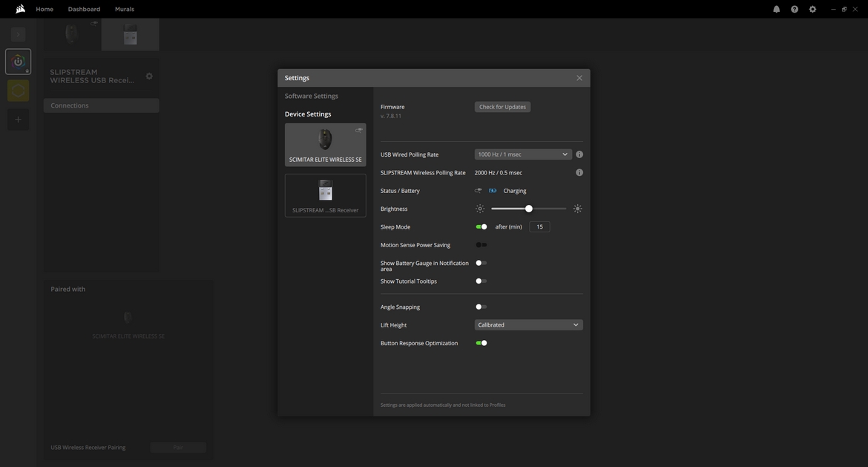
Task: Select the mouse device tab thumbnail at top
Action: (x=72, y=34)
